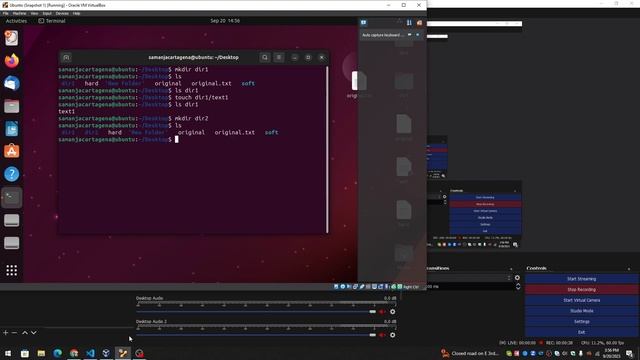Open Thunderbird mail in the Ubuntu dock
Screen dimensions: 640x360
pyautogui.click(x=11, y=83)
